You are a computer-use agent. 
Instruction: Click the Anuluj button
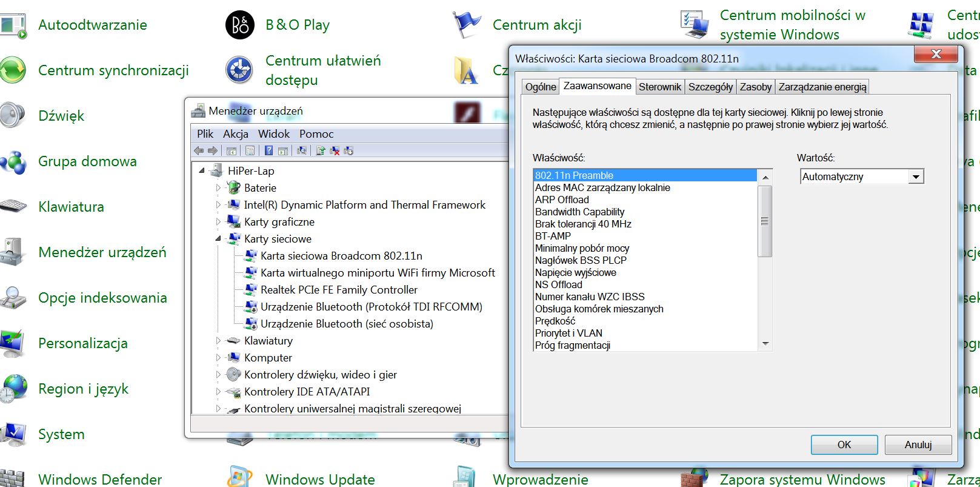(x=918, y=445)
